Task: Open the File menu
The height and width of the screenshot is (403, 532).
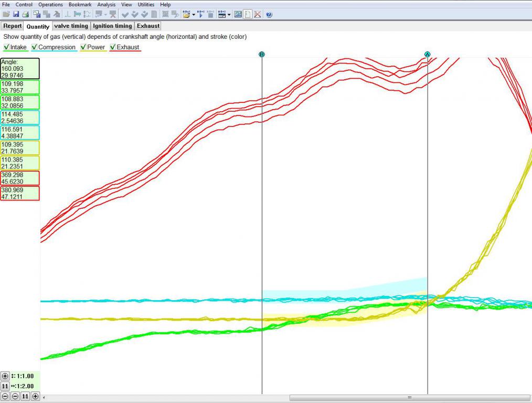Action: 6,4
